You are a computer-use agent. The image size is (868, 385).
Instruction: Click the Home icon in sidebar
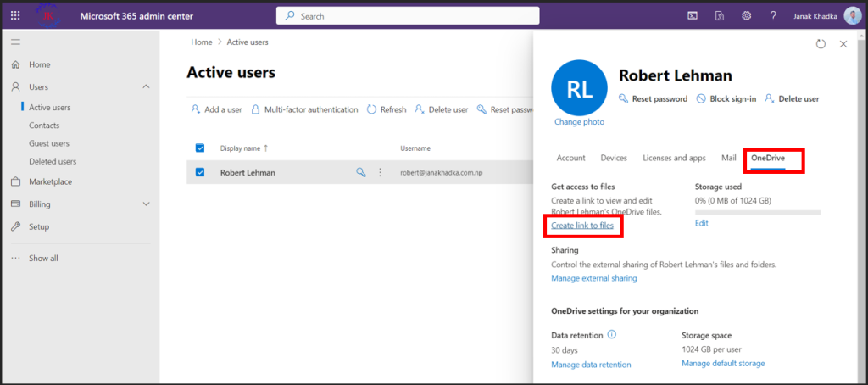pyautogui.click(x=16, y=64)
